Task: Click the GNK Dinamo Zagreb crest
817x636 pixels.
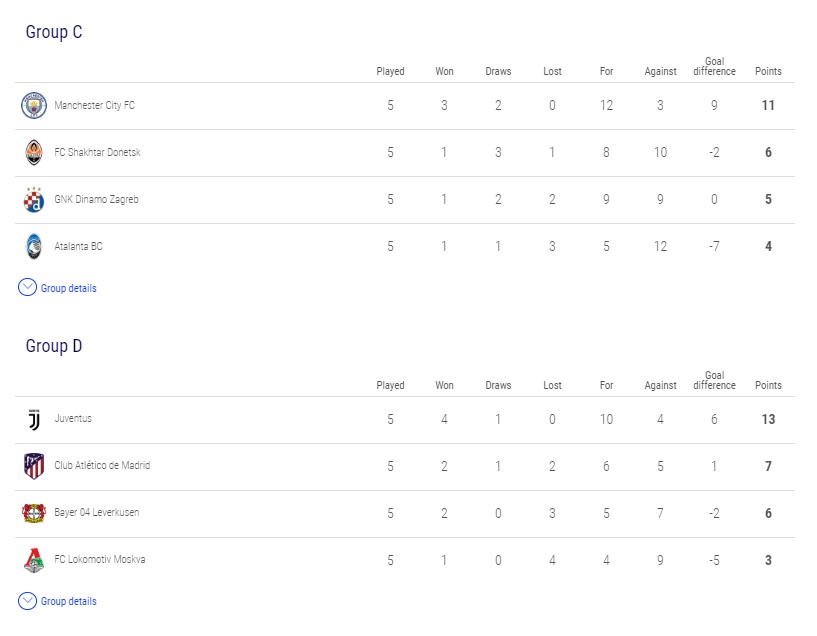Action: click(34, 199)
